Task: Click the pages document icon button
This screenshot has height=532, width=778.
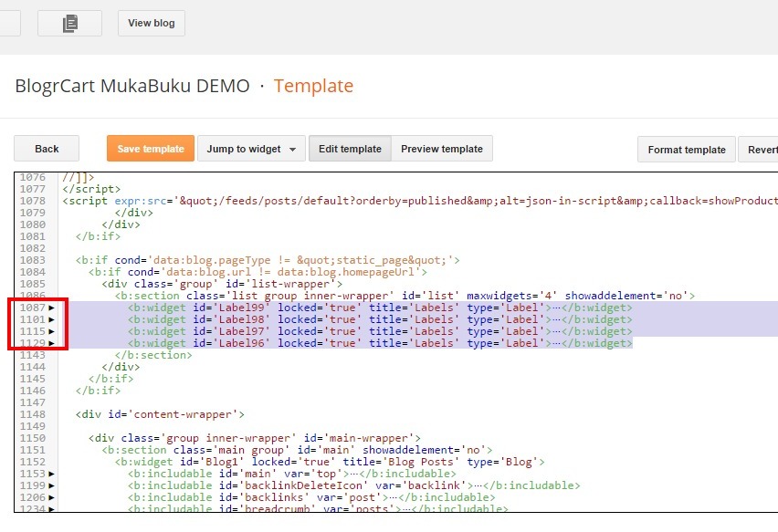Action: click(70, 24)
